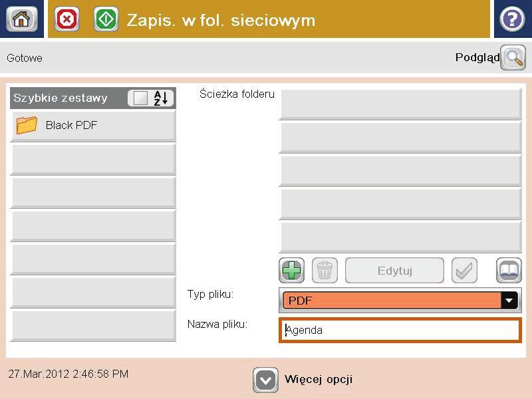The image size is (532, 399).
Task: Click the Typ pliku: label
Action: pos(210,294)
